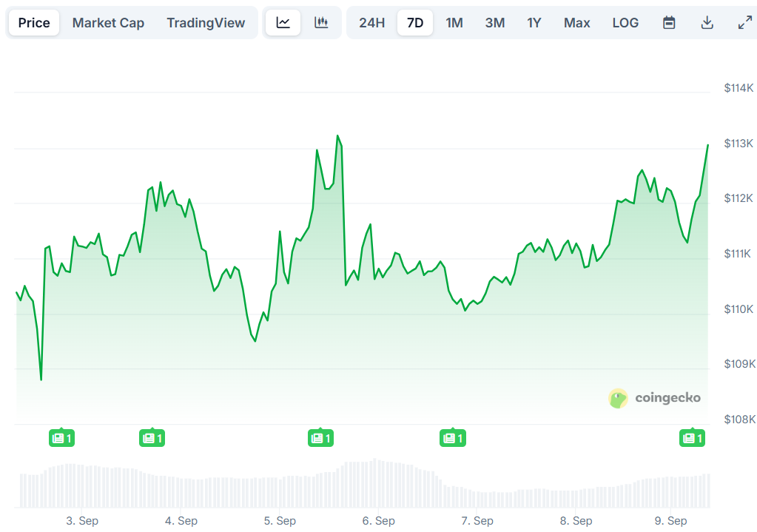
Task: Download the chart data
Action: (x=707, y=23)
